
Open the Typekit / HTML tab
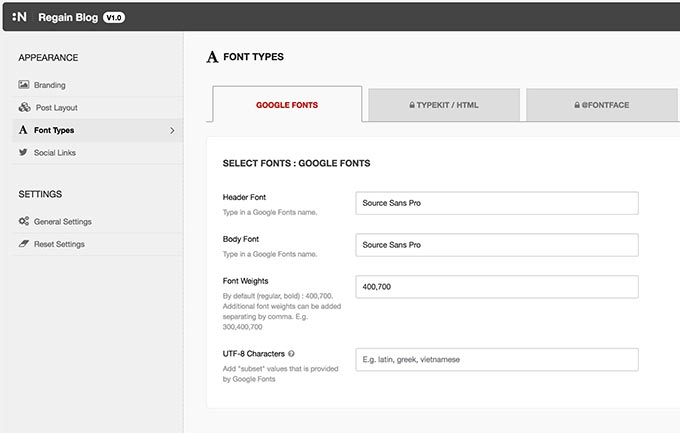tap(444, 105)
